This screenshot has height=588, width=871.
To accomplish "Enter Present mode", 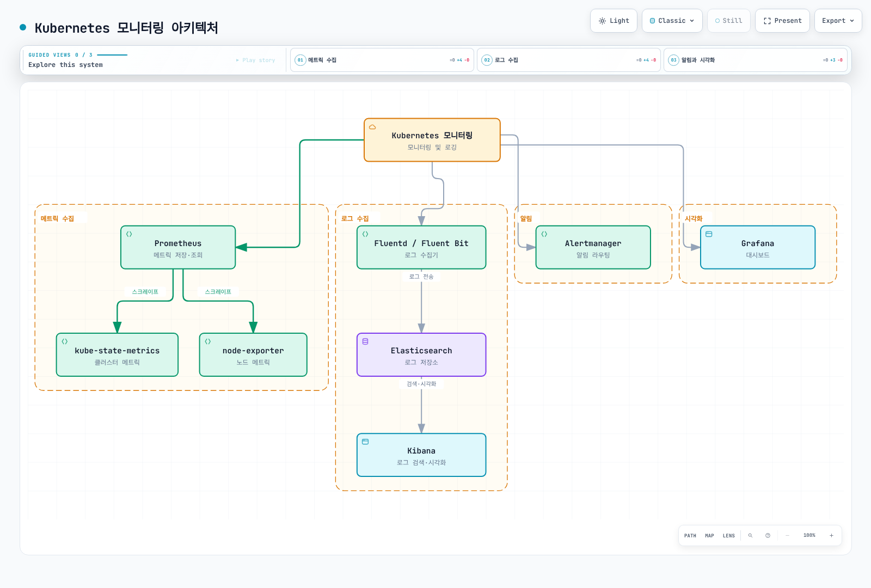I will [x=782, y=21].
